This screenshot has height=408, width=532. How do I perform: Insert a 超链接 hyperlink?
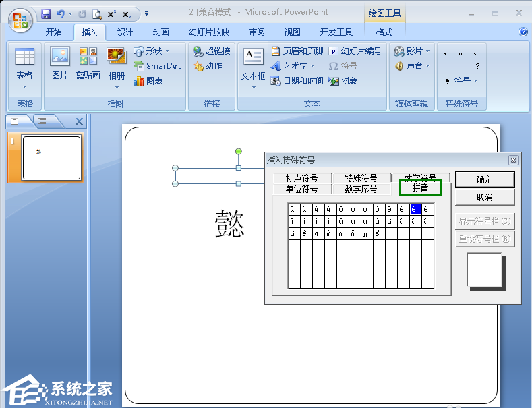[x=212, y=51]
